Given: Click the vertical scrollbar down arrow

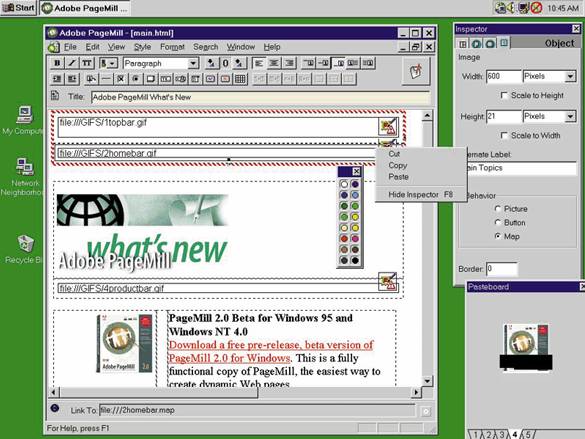Looking at the screenshot, I should point(427,381).
